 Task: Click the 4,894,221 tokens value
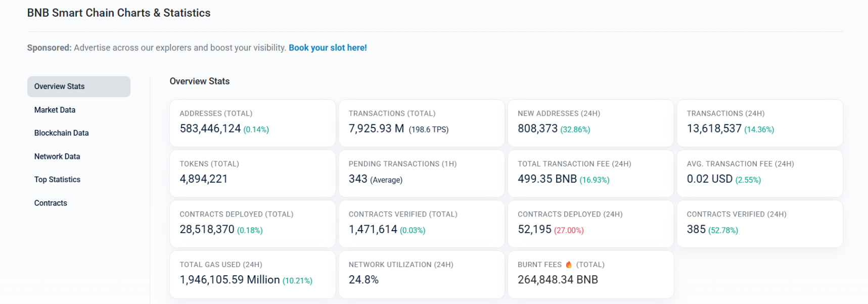point(204,179)
